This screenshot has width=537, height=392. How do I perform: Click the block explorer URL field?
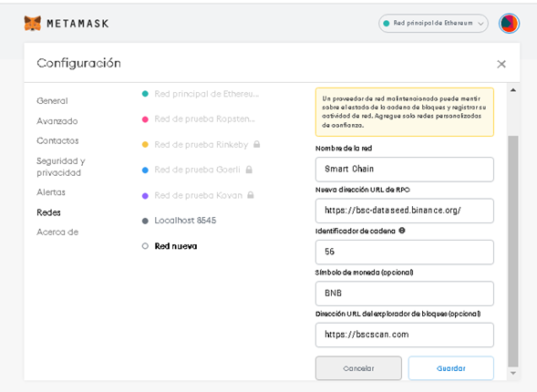[x=405, y=335]
